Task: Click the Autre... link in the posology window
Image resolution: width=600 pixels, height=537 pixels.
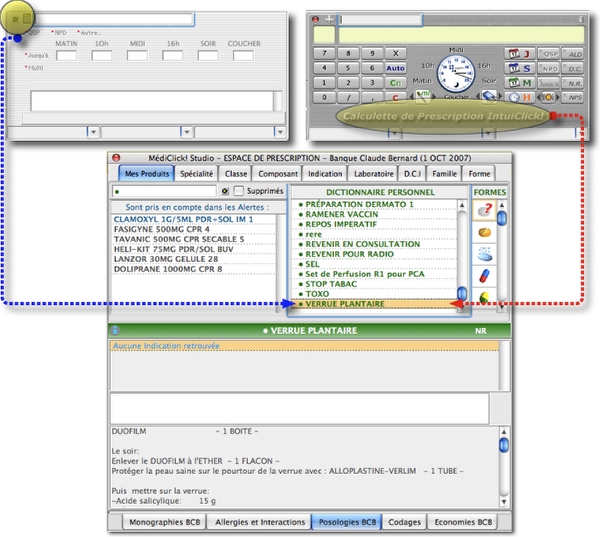Action: tap(90, 33)
